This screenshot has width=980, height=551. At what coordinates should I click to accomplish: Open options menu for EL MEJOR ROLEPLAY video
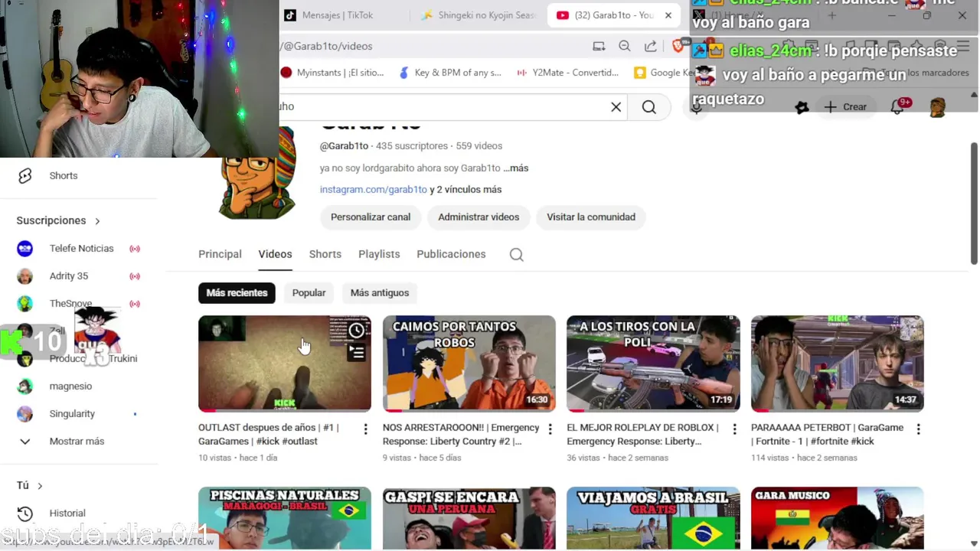(x=734, y=429)
